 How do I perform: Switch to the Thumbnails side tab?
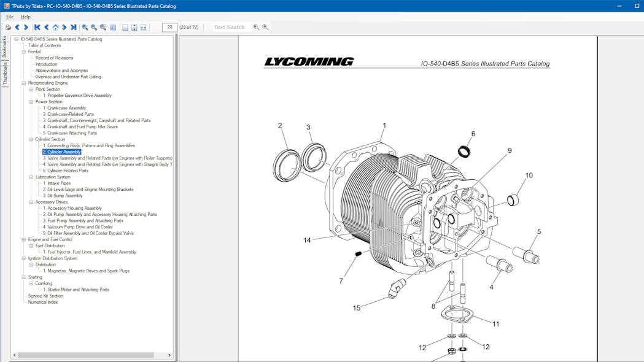[4, 74]
